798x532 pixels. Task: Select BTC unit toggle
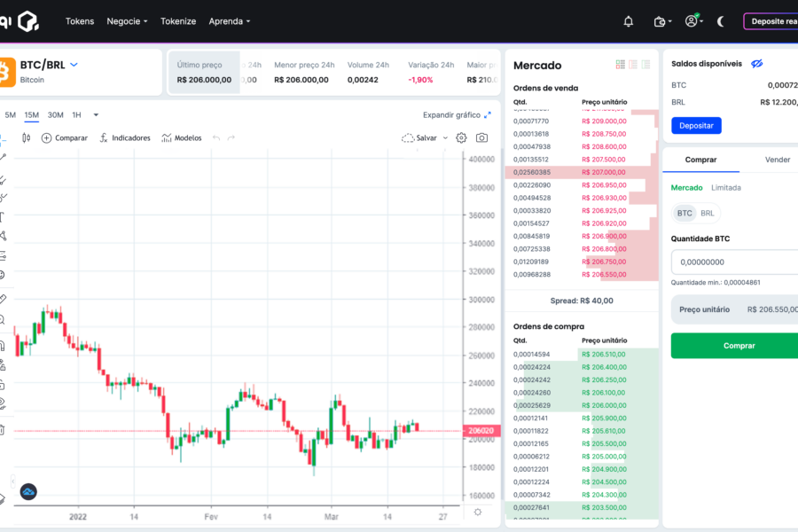pos(685,214)
